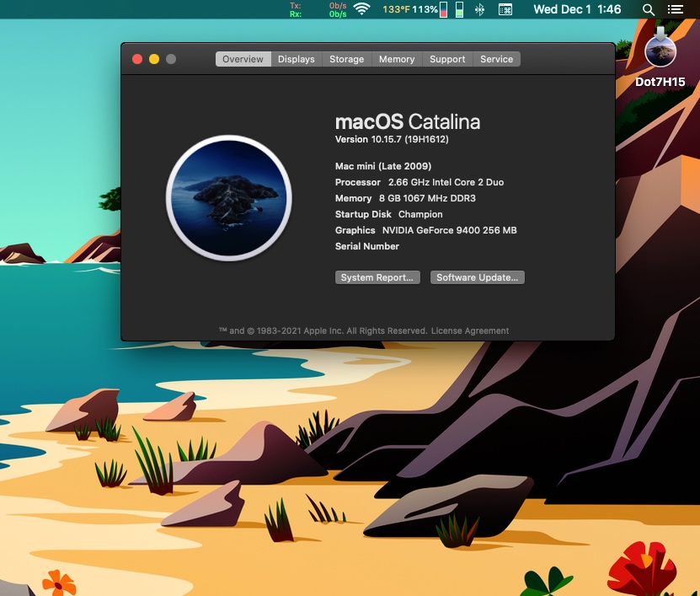
Task: Click the Version 10.15.7 (19H1612) text
Action: coord(392,139)
